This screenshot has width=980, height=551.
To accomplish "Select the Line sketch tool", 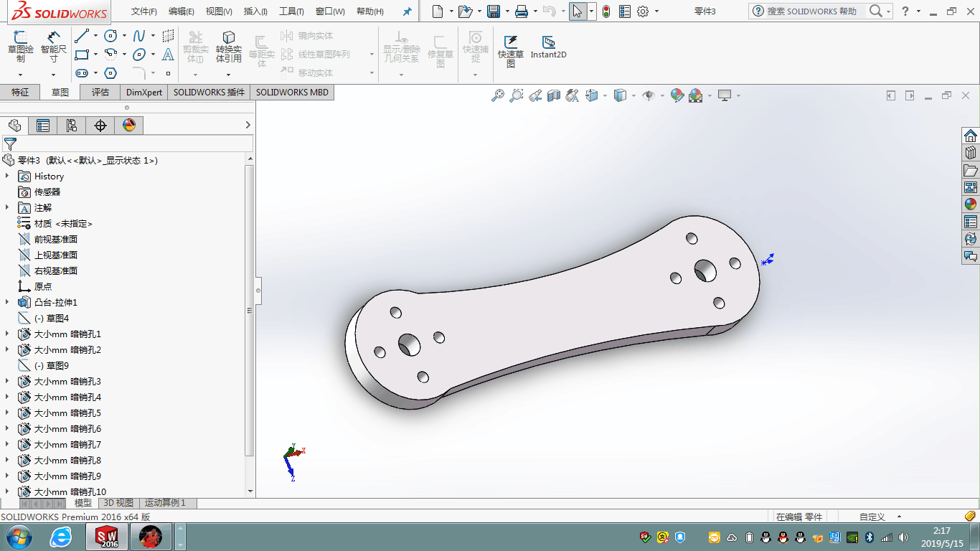I will (82, 36).
